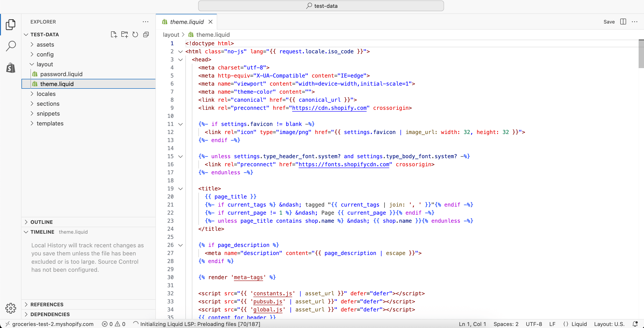
Task: Follow the cdn.shopify.com preconnect link
Action: 329,108
